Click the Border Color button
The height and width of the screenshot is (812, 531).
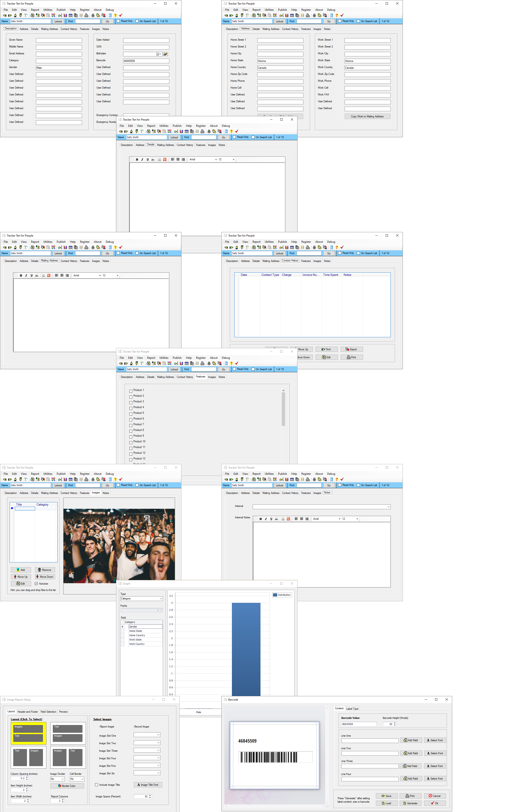67,786
